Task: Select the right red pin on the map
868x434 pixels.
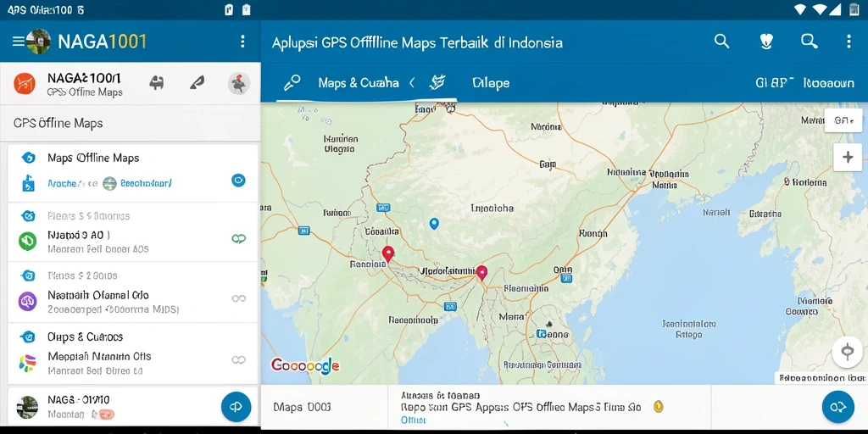Action: pyautogui.click(x=481, y=272)
